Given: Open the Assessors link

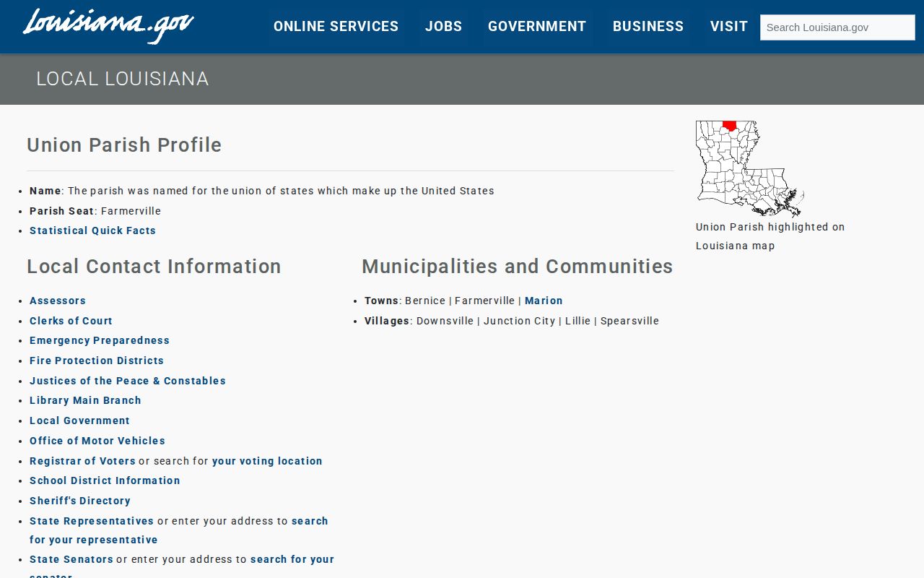Looking at the screenshot, I should coord(58,301).
